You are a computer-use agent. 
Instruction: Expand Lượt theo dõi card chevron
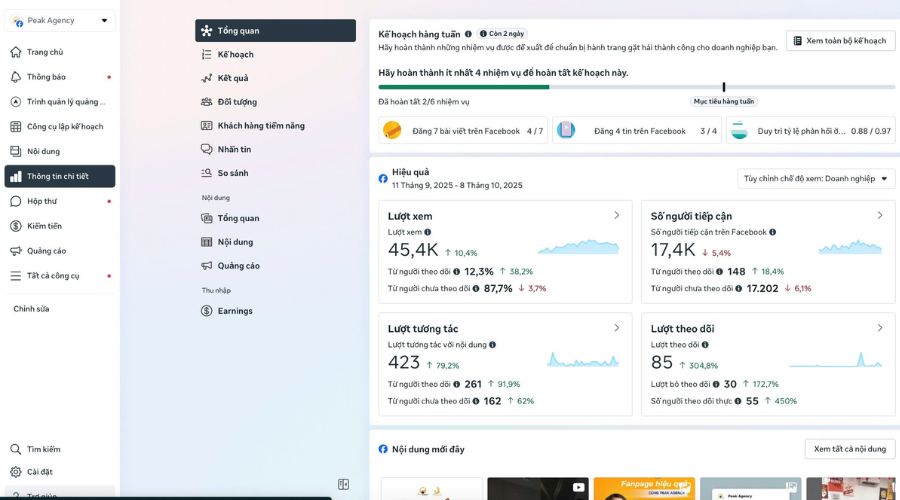pos(880,328)
